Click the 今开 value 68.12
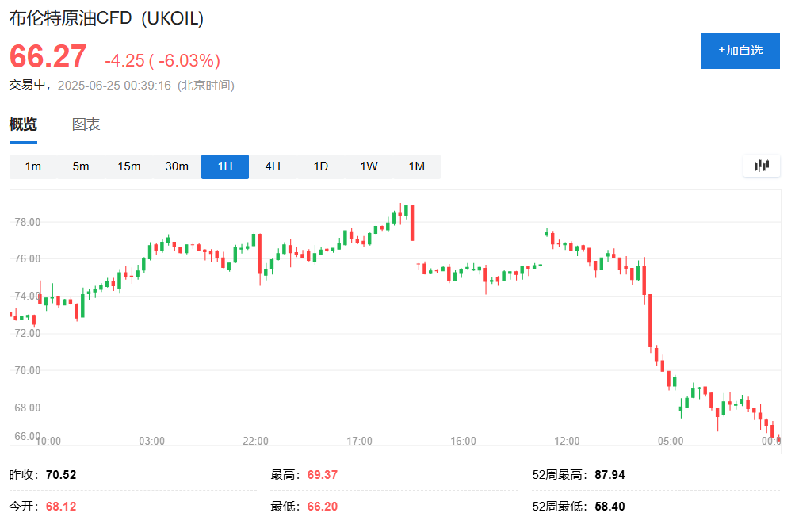Screen dimensions: 795x532 click(61, 507)
